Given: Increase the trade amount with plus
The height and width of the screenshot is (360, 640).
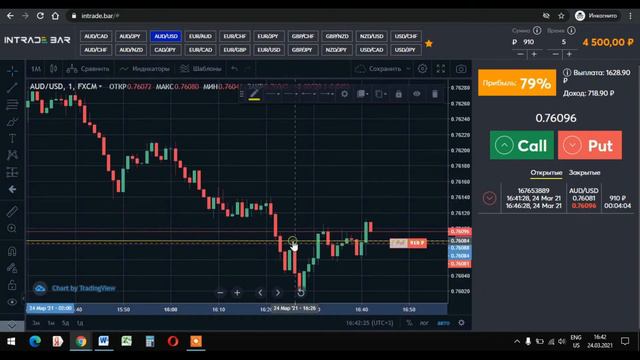Looking at the screenshot, I should coord(534,54).
